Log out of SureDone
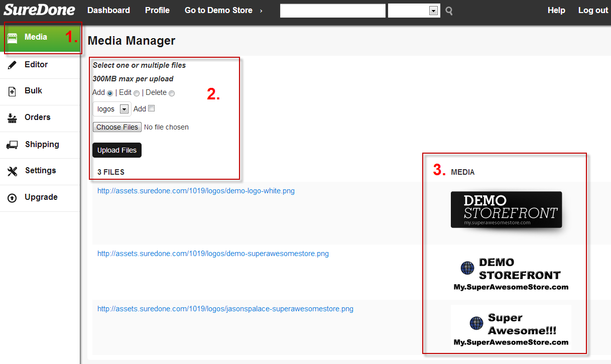The image size is (611, 364). 593,10
